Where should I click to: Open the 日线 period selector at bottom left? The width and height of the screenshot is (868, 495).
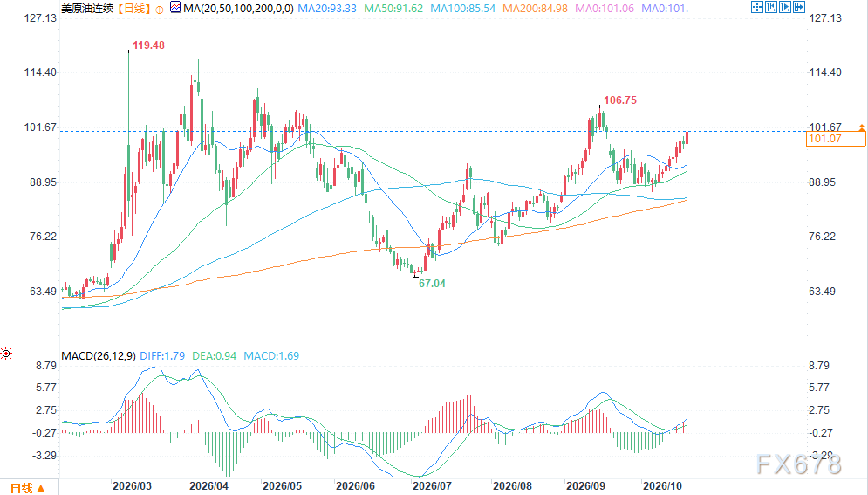pyautogui.click(x=26, y=488)
